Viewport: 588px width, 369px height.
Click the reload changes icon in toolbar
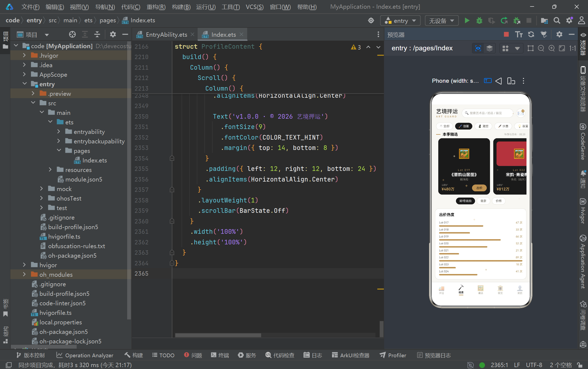tap(504, 21)
